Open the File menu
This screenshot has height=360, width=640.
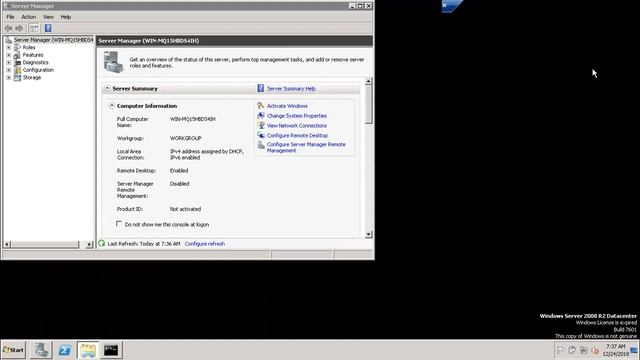pyautogui.click(x=10, y=17)
